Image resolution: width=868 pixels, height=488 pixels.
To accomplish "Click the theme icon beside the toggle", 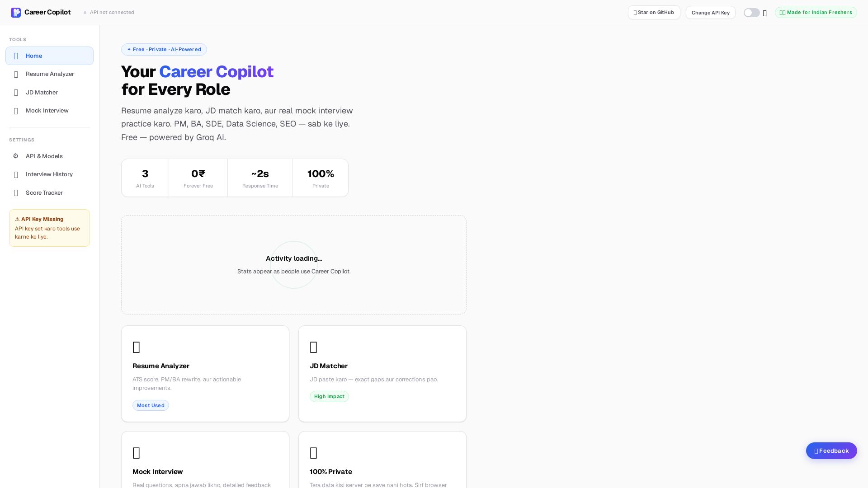I will (x=764, y=13).
